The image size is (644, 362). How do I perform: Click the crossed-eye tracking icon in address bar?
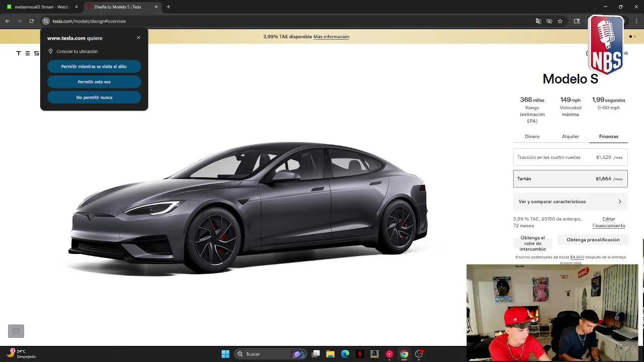(x=549, y=21)
